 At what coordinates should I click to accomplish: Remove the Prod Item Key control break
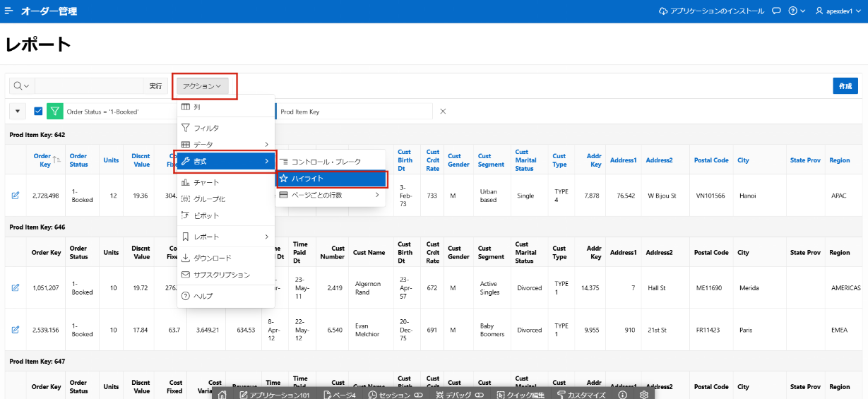pyautogui.click(x=443, y=112)
